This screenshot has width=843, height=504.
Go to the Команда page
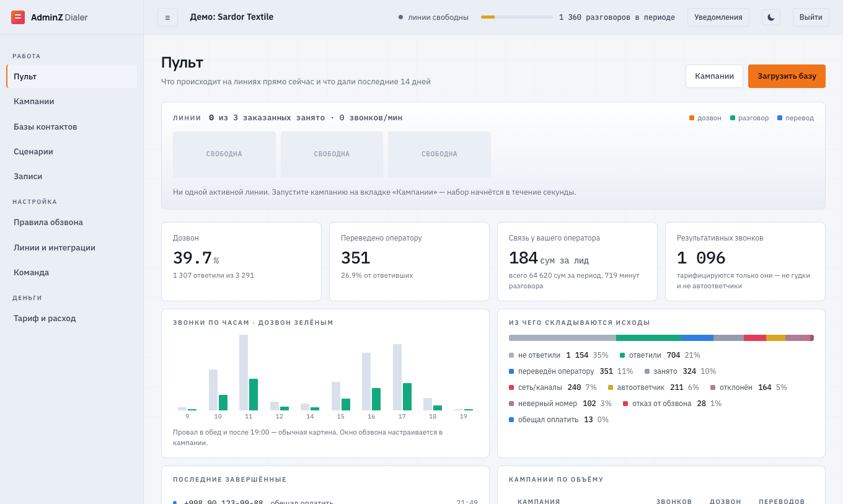point(72,272)
